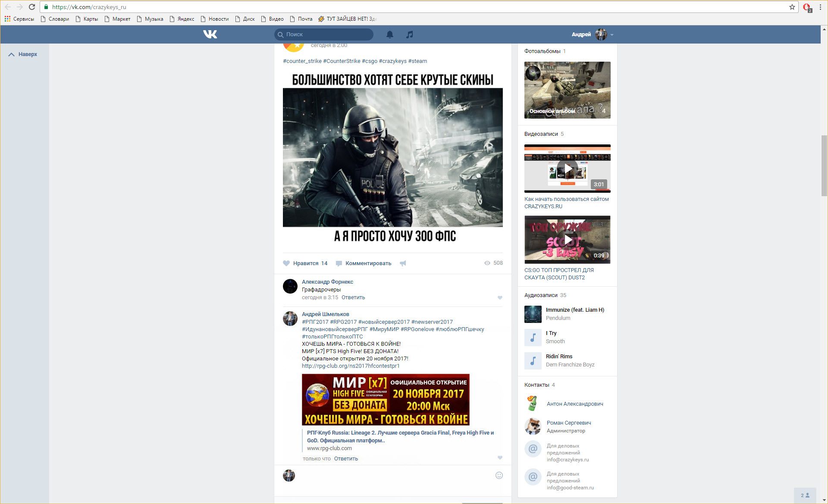
Task: Like Андрей Шмельков's comment heart
Action: coord(500,458)
